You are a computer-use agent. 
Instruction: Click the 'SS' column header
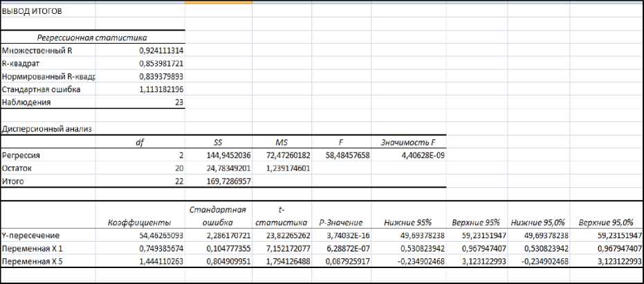[x=218, y=143]
